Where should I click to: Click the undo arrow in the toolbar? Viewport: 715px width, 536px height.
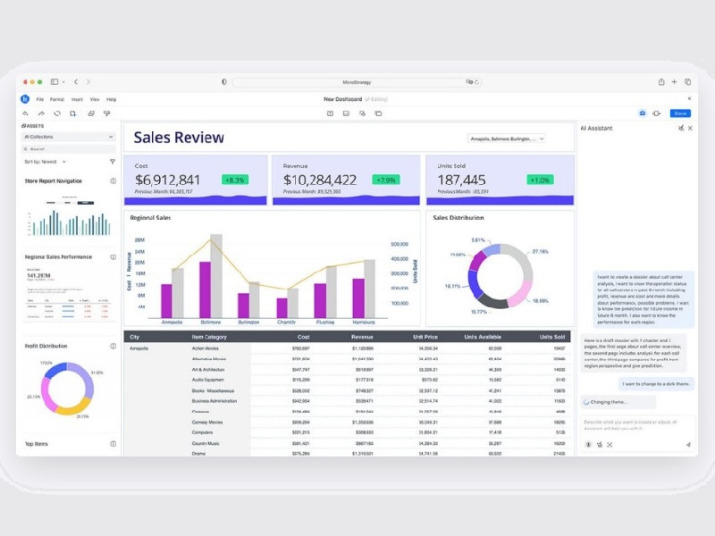pos(26,113)
